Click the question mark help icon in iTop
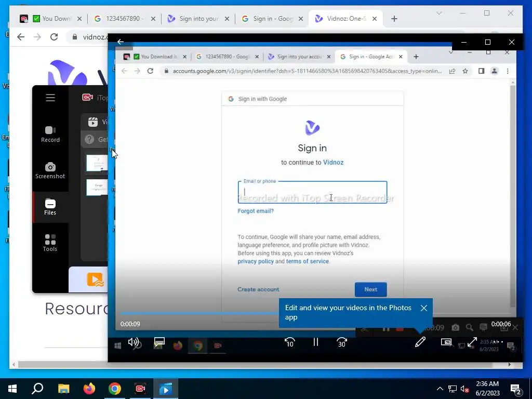This screenshot has width=532, height=399. coord(89,139)
